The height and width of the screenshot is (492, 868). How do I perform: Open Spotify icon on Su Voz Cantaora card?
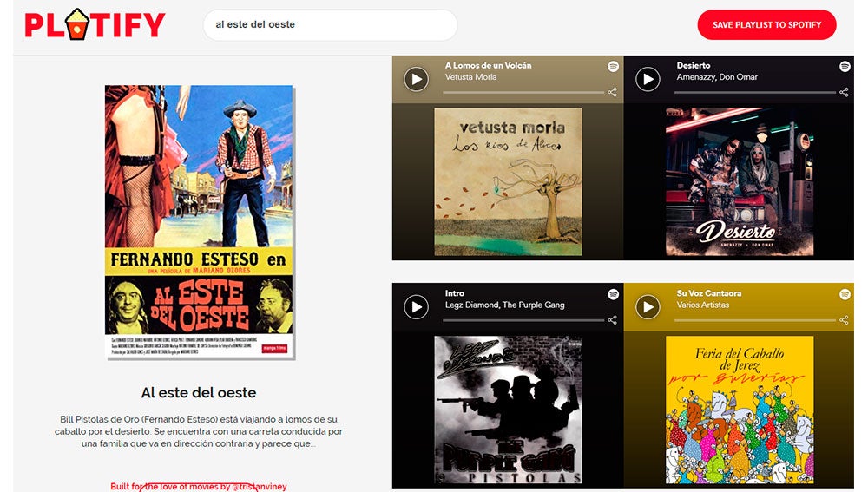point(845,294)
